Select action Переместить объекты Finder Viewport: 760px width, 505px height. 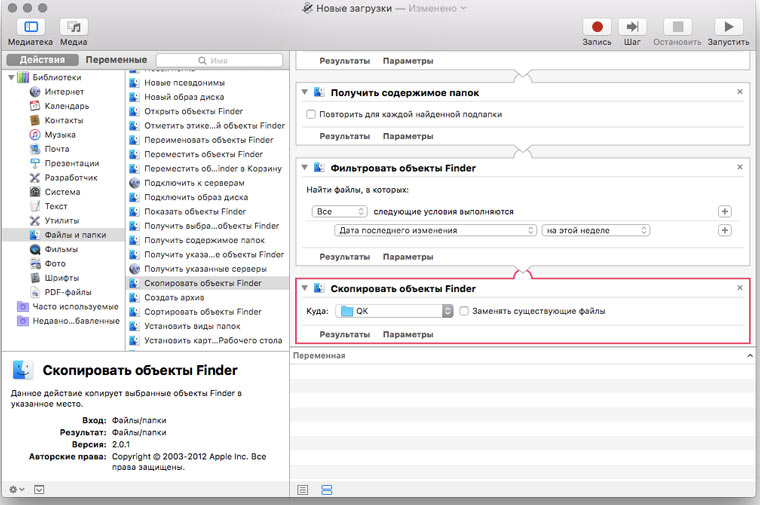pyautogui.click(x=203, y=154)
